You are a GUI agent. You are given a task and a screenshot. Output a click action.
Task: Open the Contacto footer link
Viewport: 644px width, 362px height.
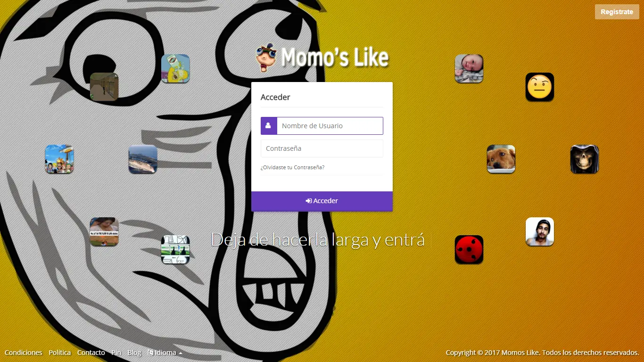(x=91, y=353)
